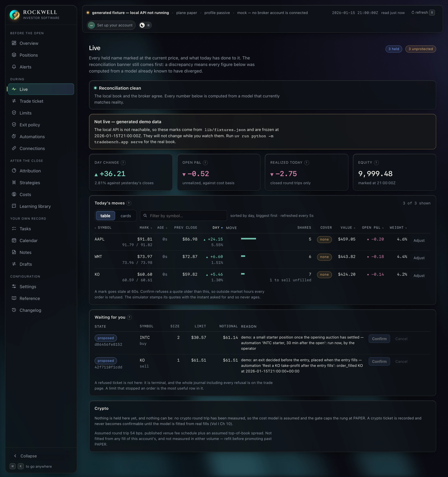The image size is (448, 477).
Task: Click the Equity help question mark
Action: pyautogui.click(x=376, y=163)
